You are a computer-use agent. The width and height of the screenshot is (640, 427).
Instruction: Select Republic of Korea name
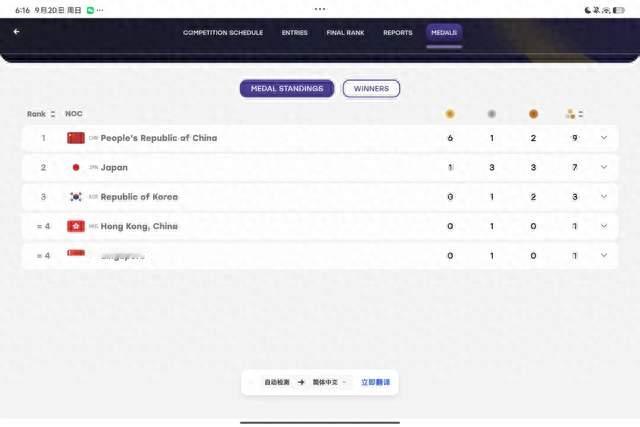(x=139, y=197)
